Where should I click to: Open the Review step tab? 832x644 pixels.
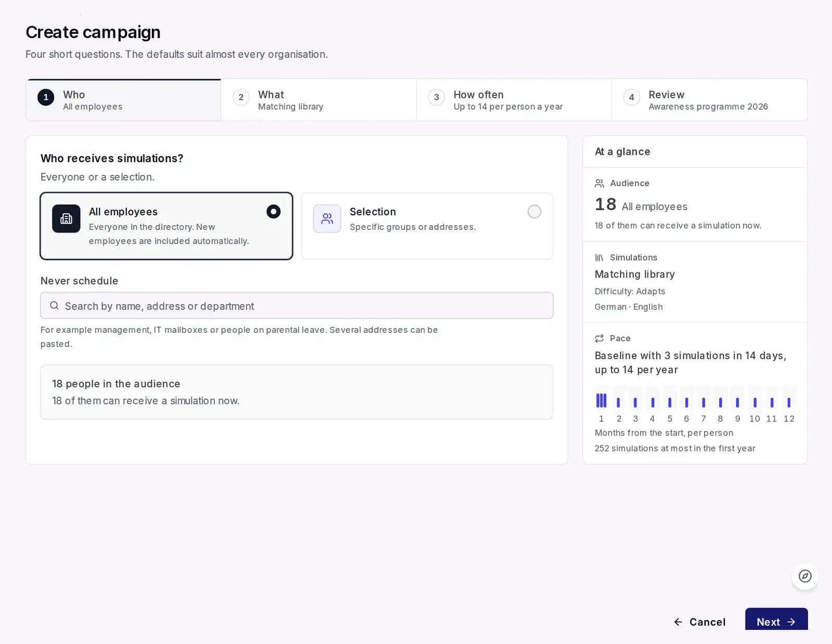click(x=709, y=100)
